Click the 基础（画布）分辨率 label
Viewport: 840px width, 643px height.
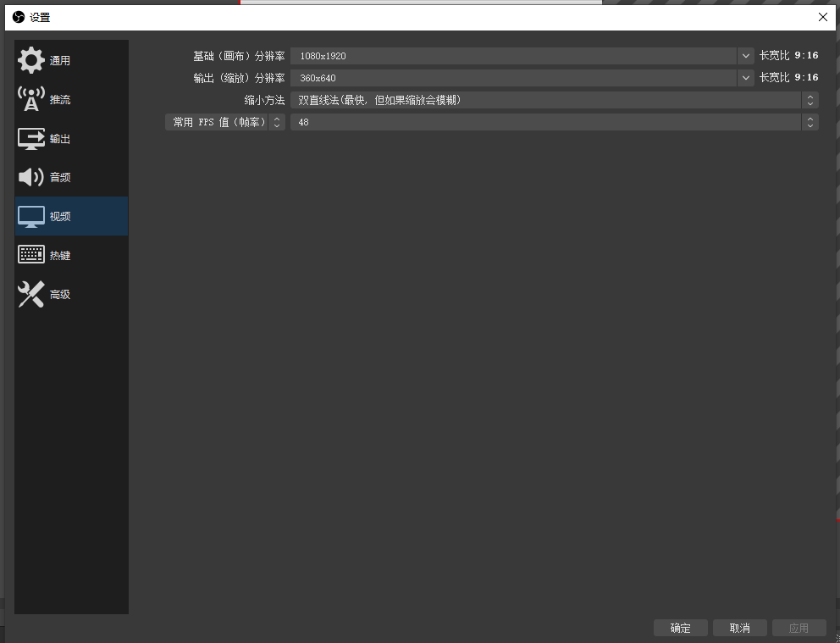coord(239,56)
